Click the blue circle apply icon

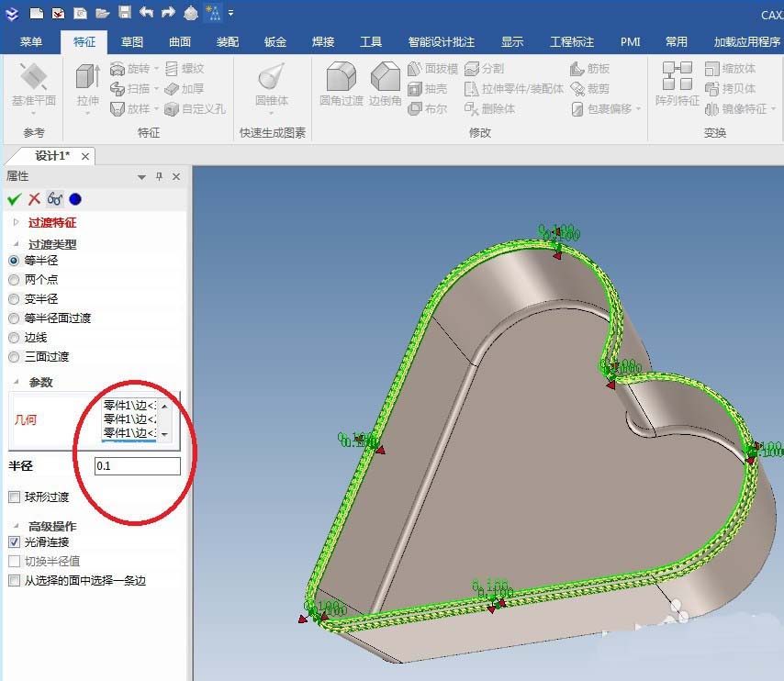point(75,199)
